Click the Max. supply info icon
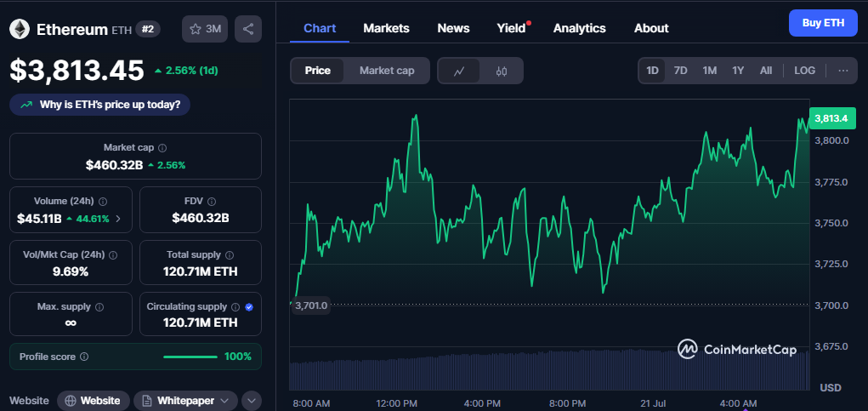 (99, 307)
